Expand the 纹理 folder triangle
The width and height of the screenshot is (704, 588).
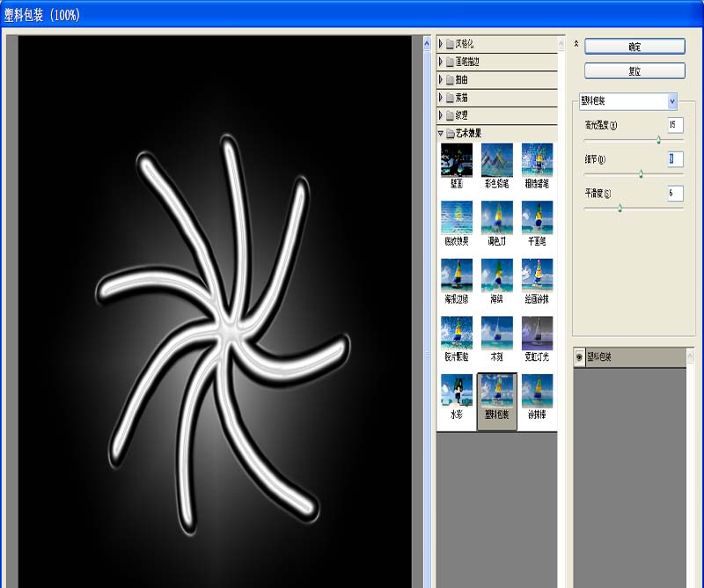click(x=441, y=115)
